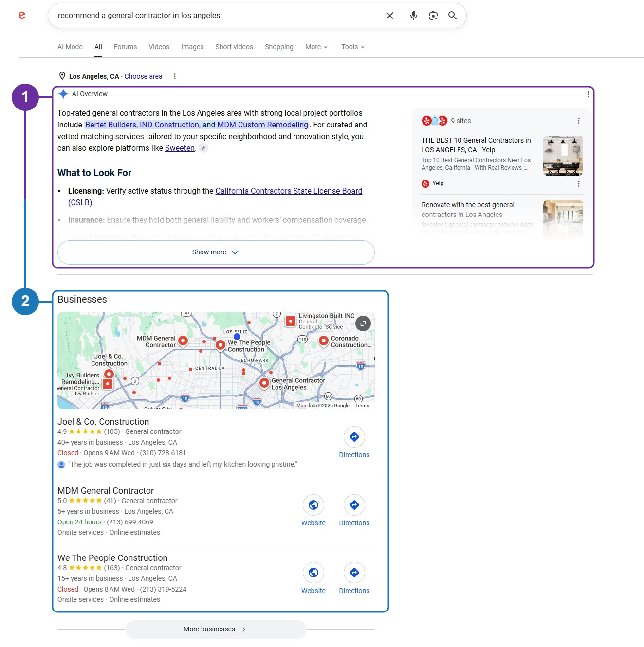The width and height of the screenshot is (644, 647).
Task: Click the We The People Construction map pin
Action: click(x=220, y=345)
